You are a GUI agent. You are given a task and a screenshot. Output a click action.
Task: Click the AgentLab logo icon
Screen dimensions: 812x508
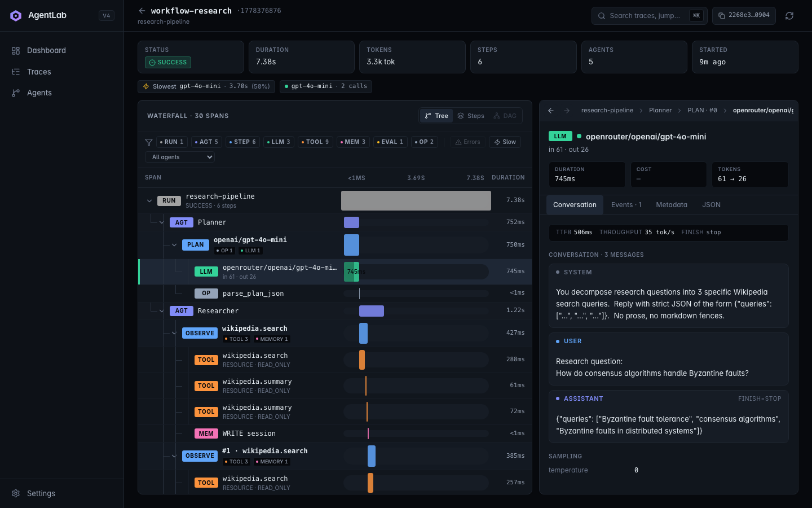point(16,16)
